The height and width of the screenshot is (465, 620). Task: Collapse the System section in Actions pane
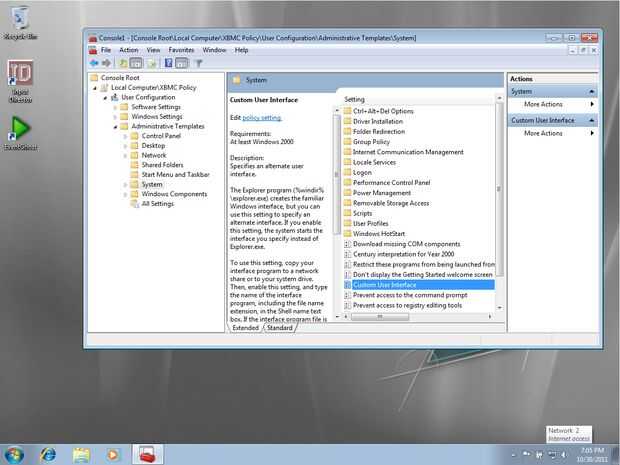point(592,92)
